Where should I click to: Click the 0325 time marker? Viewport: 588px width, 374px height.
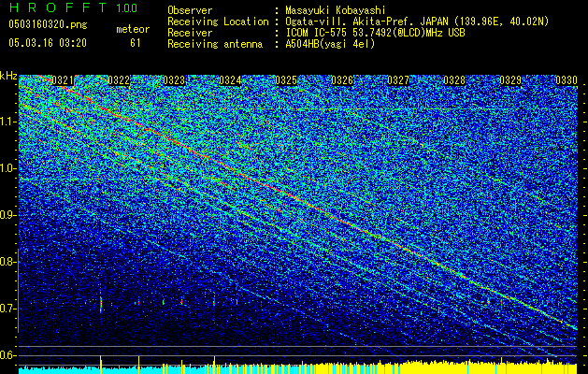point(286,80)
